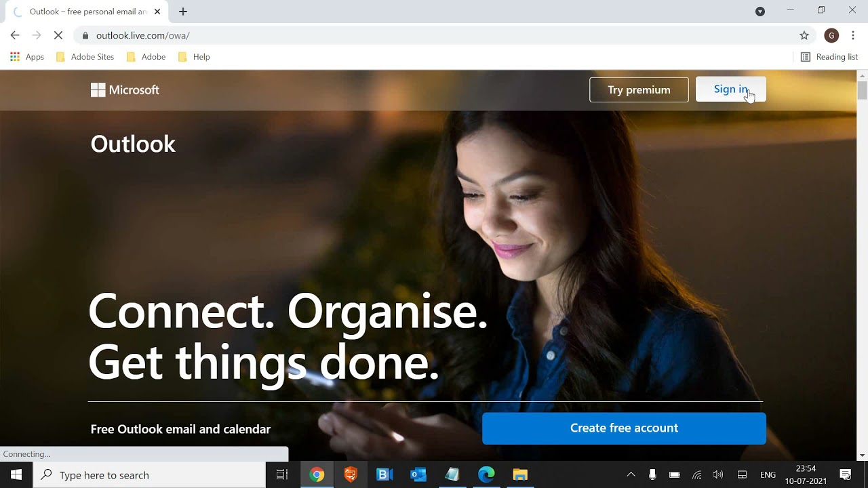Go back to the previous page
Screen dimensions: 868x488
coord(15,35)
